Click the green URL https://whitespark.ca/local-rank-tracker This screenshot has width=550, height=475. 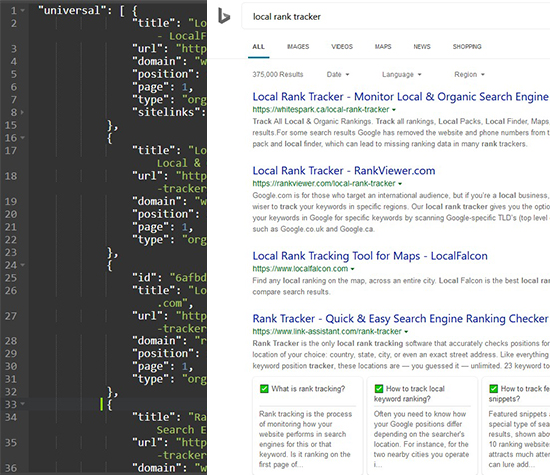[321, 109]
